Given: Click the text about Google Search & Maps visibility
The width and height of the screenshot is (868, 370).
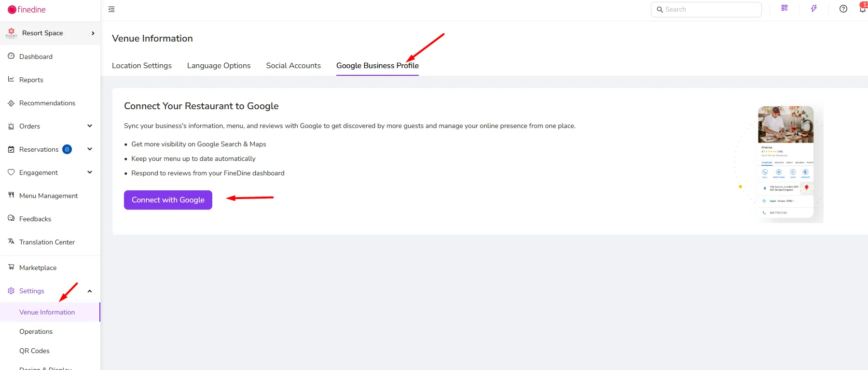Looking at the screenshot, I should pos(199,144).
